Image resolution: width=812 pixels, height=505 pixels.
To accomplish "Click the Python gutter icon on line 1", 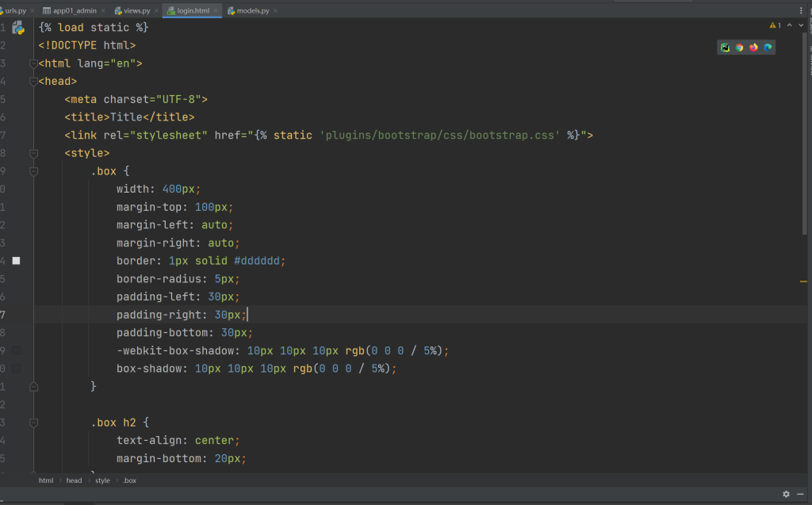I will tap(17, 28).
